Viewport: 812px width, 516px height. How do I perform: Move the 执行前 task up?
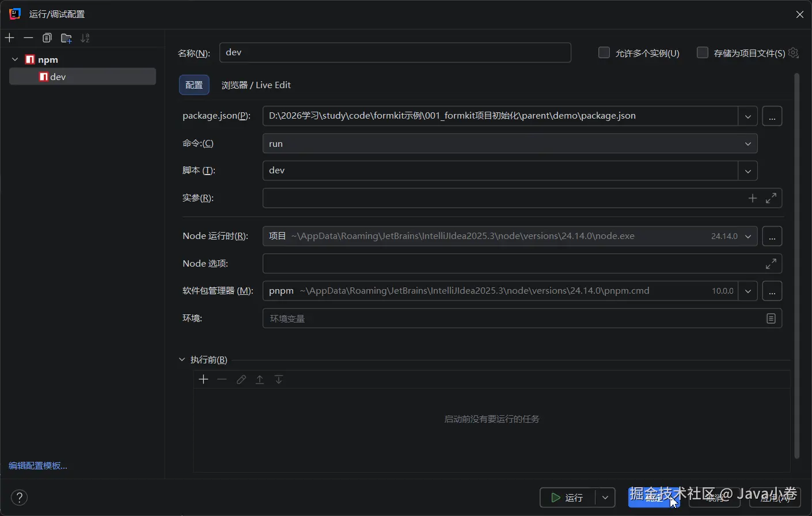(260, 380)
